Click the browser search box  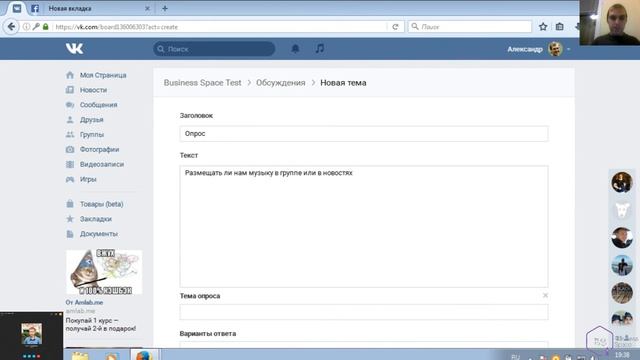coord(469,27)
